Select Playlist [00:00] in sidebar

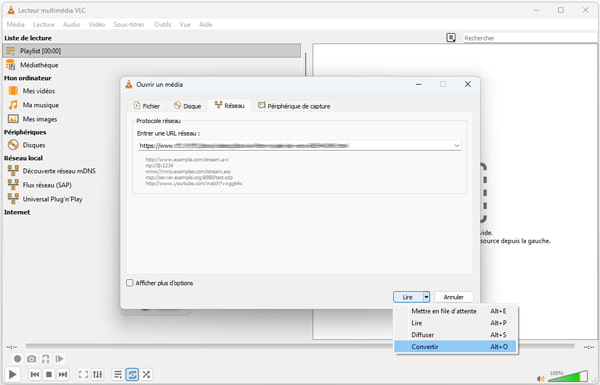(152, 51)
